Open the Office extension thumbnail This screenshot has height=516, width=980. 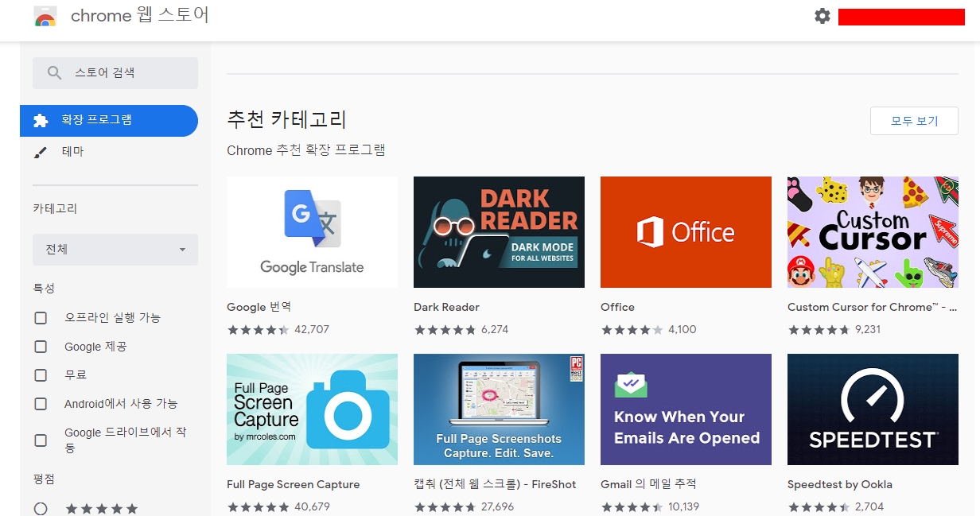(686, 232)
